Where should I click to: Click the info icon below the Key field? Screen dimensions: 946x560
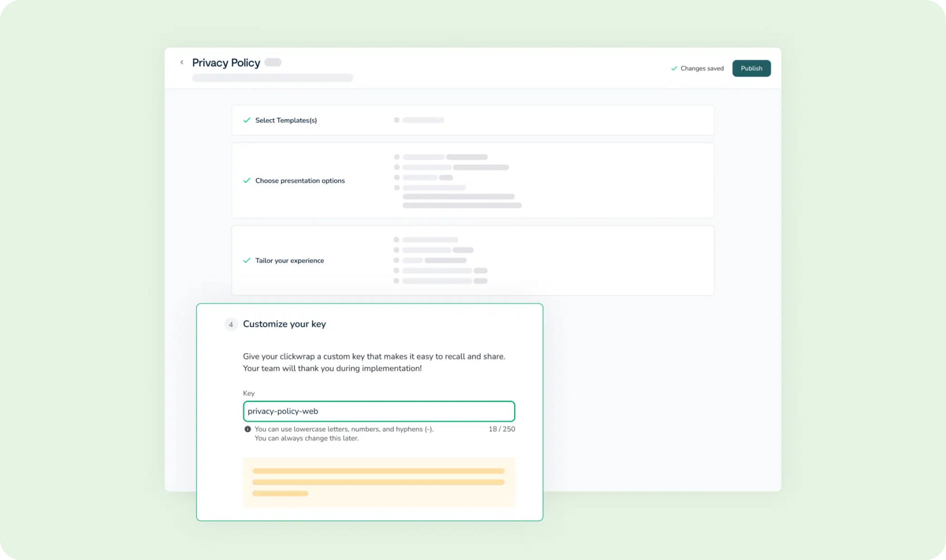coord(248,429)
